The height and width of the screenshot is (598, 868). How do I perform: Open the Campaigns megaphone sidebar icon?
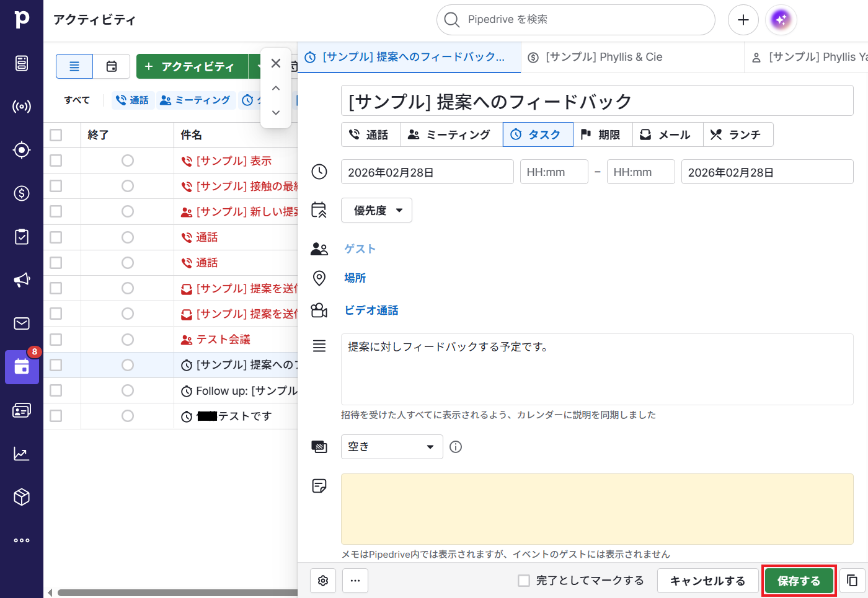tap(22, 280)
